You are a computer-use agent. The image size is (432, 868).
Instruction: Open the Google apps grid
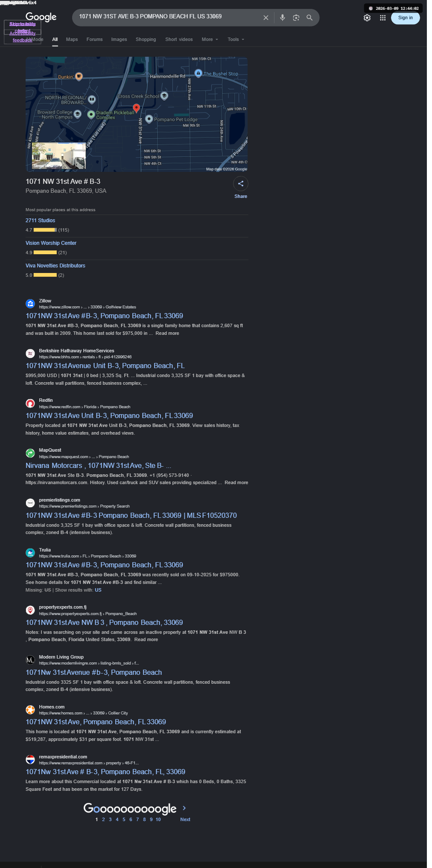[x=382, y=18]
